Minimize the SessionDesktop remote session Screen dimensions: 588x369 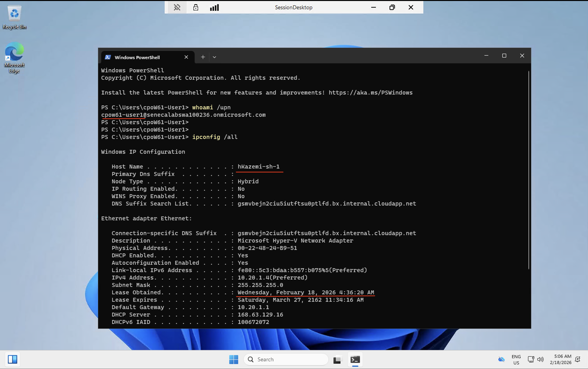[374, 7]
